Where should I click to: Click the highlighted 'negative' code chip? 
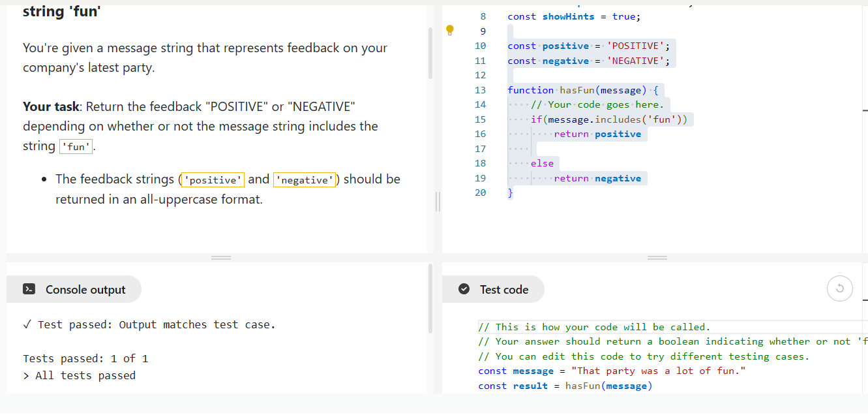click(305, 180)
